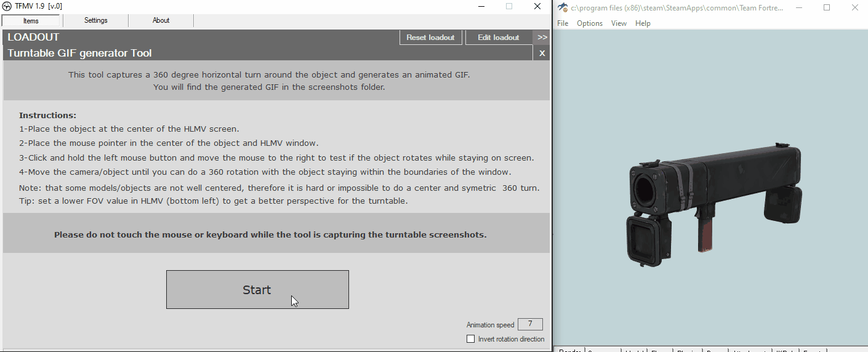Image resolution: width=868 pixels, height=352 pixels.
Task: Click the 'Please do not touch the mouse' warning
Action: click(x=270, y=234)
